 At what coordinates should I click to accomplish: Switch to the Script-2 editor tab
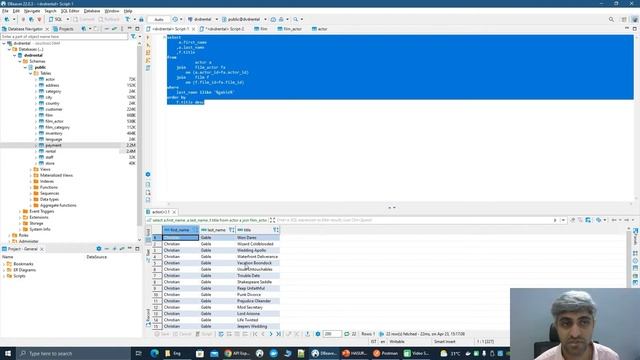point(222,29)
